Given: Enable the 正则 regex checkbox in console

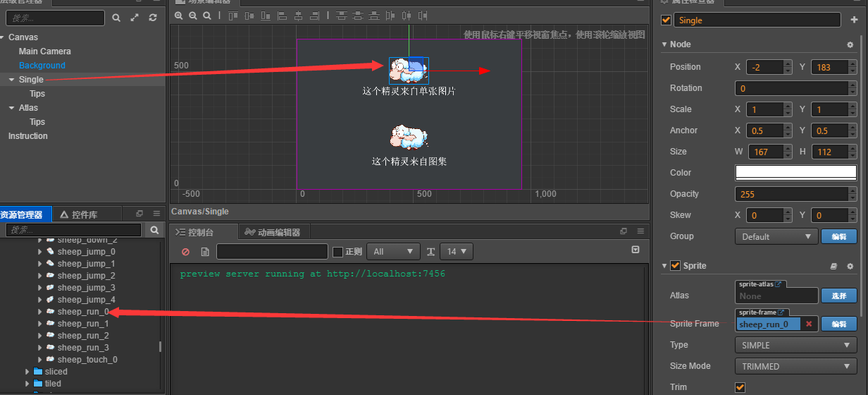Looking at the screenshot, I should [x=337, y=252].
